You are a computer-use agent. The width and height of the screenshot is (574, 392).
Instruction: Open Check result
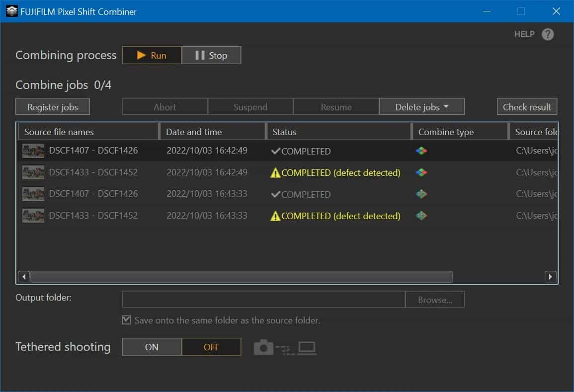pyautogui.click(x=527, y=107)
